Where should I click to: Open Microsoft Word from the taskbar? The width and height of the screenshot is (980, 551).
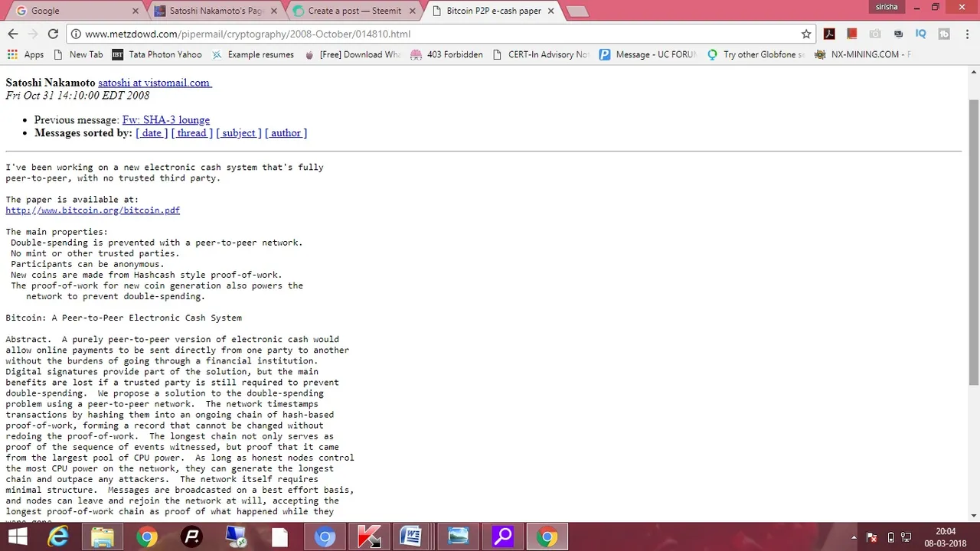[413, 536]
